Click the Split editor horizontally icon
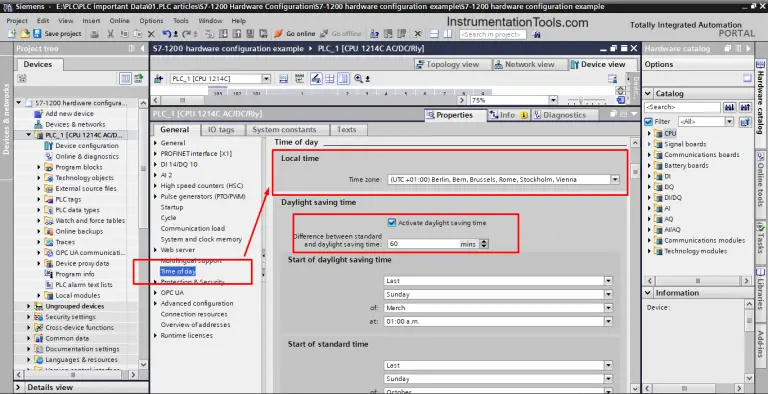Screen dimensions: 768x394 [434, 34]
